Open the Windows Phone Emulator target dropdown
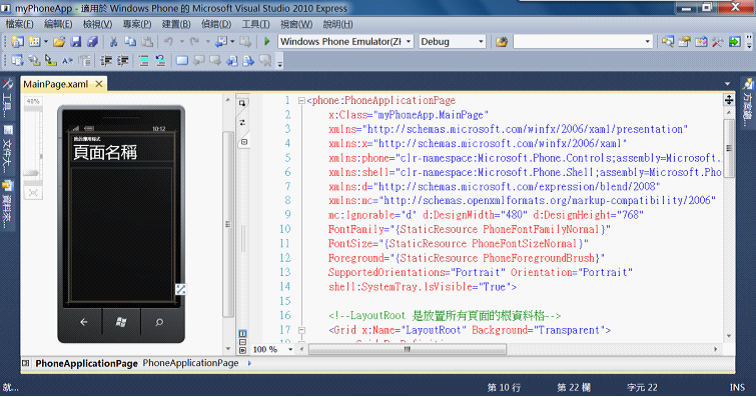The image size is (756, 397). pyautogui.click(x=408, y=42)
